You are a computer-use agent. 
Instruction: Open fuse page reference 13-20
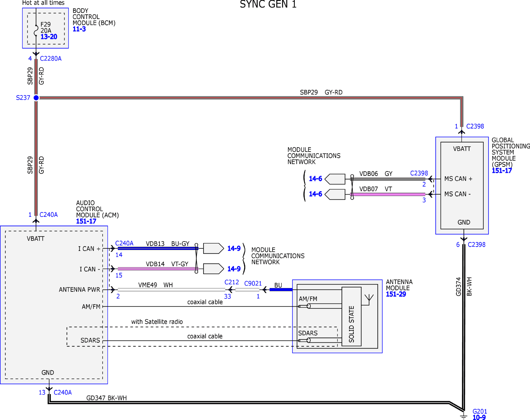[x=49, y=37]
